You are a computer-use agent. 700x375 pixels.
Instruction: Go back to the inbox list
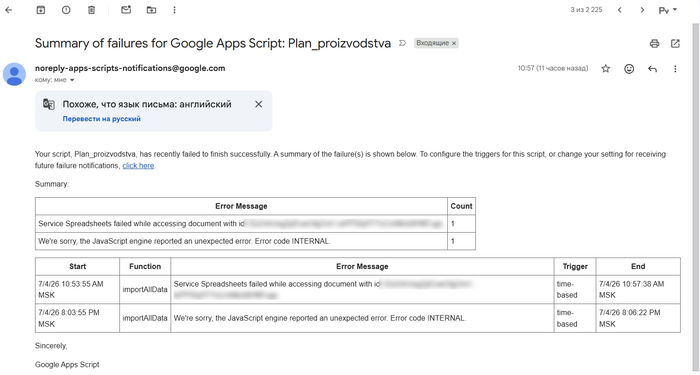click(x=8, y=10)
